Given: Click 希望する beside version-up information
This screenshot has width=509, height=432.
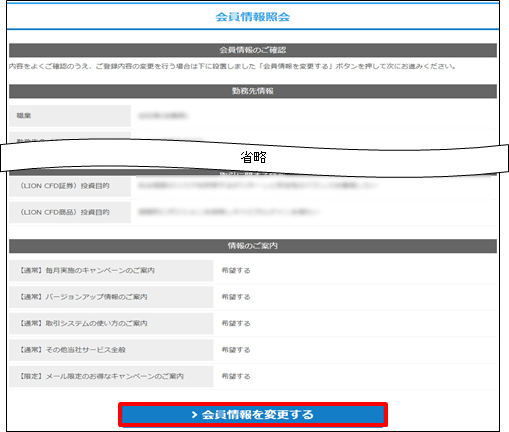Looking at the screenshot, I should (236, 297).
